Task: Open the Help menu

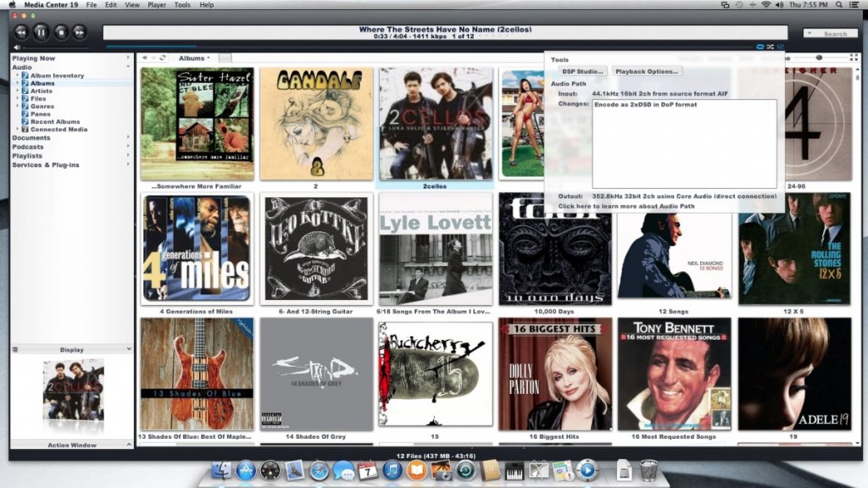Action: click(207, 5)
